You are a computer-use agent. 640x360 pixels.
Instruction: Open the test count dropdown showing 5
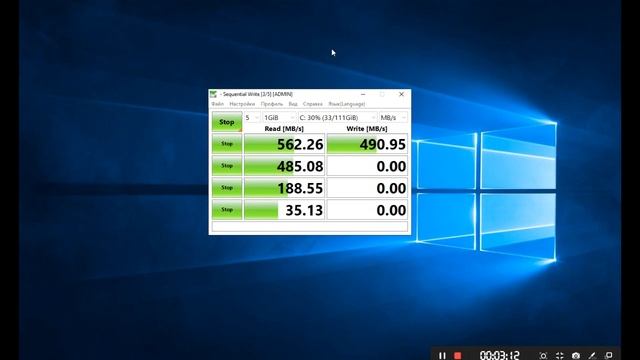[252, 118]
